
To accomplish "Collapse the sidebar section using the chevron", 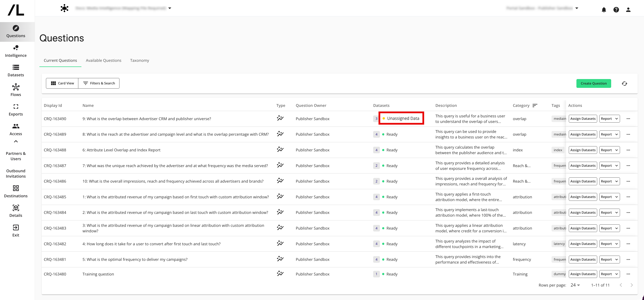I will point(16,141).
